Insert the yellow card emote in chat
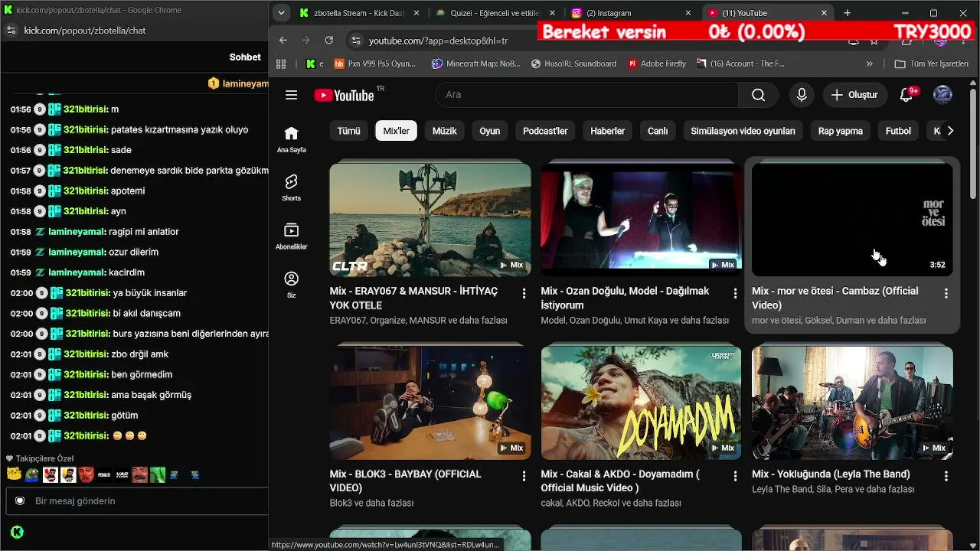This screenshot has height=551, width=980. pyautogui.click(x=68, y=474)
